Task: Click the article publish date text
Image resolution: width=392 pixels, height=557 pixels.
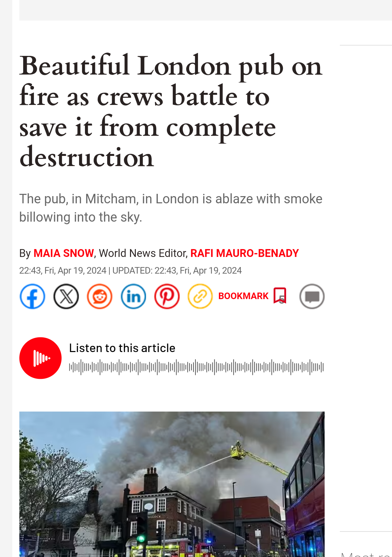Action: click(x=63, y=271)
